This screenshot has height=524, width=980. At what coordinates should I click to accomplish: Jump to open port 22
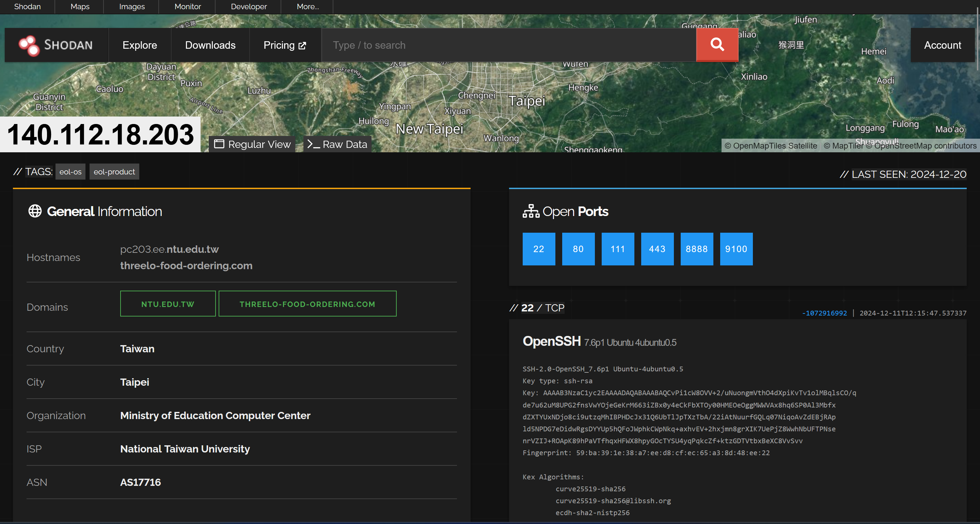click(x=539, y=249)
